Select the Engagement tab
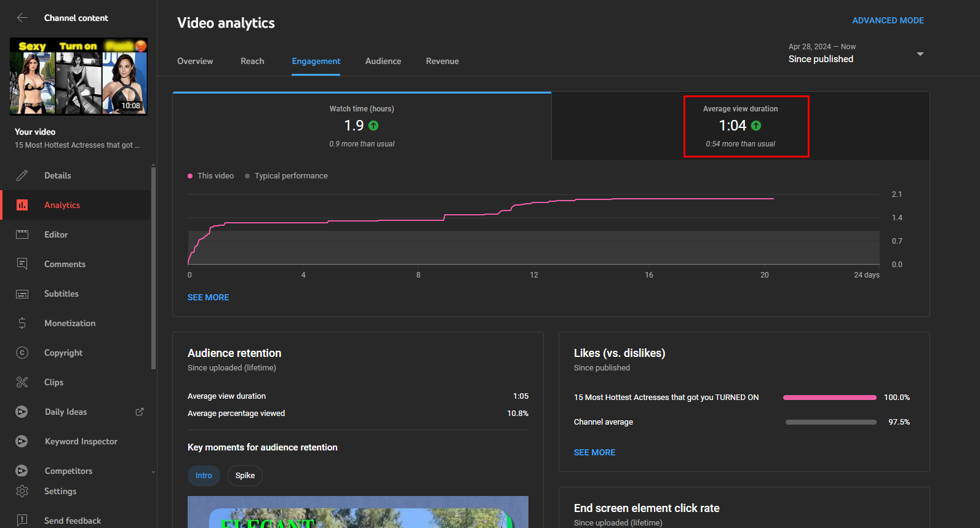This screenshot has height=528, width=980. point(316,61)
